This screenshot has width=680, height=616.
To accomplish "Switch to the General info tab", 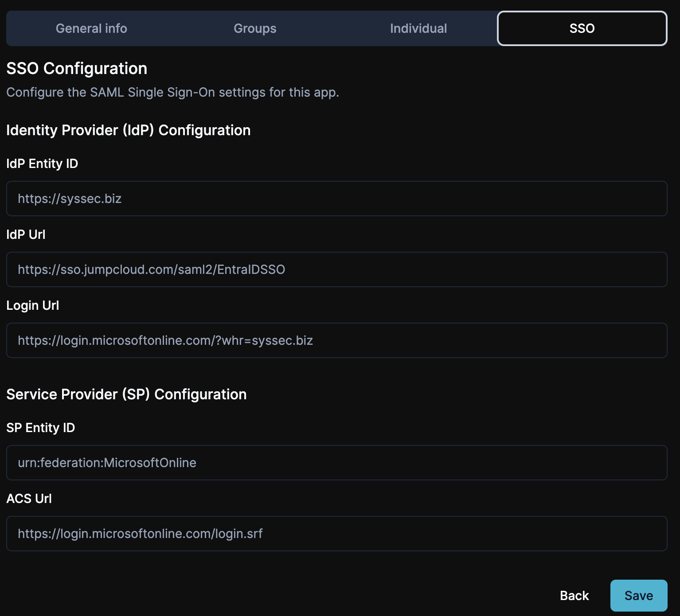I will click(x=91, y=28).
